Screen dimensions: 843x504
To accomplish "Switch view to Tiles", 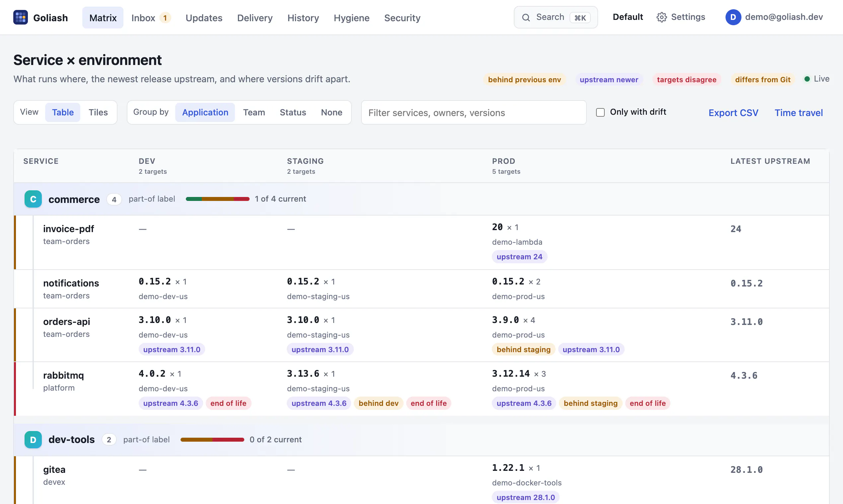I will [x=98, y=112].
